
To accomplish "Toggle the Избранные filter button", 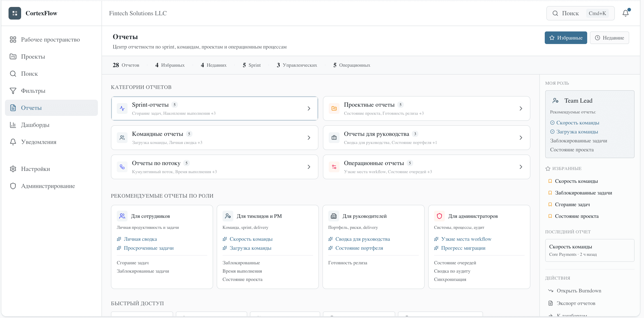I will [566, 38].
